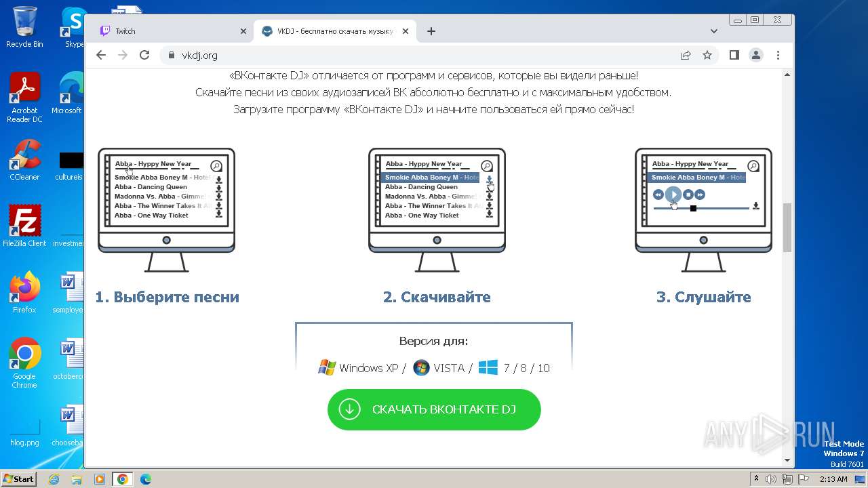Open a new tab with the plus button
This screenshot has height=488, width=868.
(x=431, y=31)
